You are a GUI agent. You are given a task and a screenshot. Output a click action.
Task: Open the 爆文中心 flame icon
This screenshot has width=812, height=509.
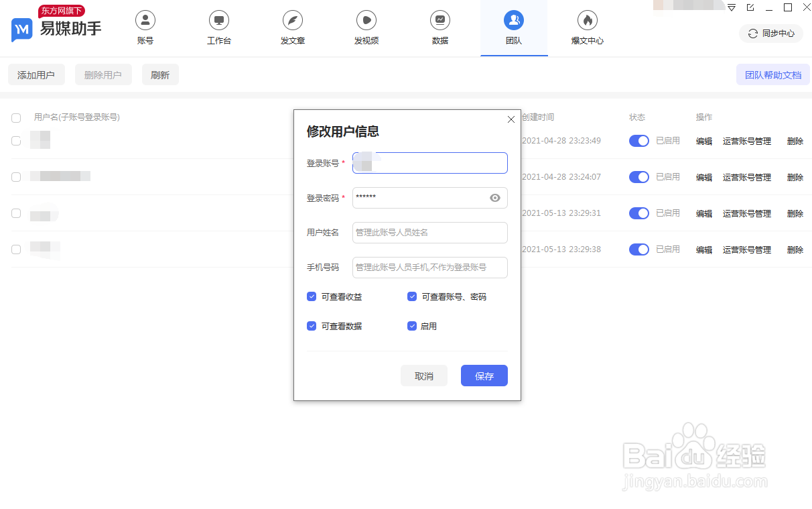point(588,21)
